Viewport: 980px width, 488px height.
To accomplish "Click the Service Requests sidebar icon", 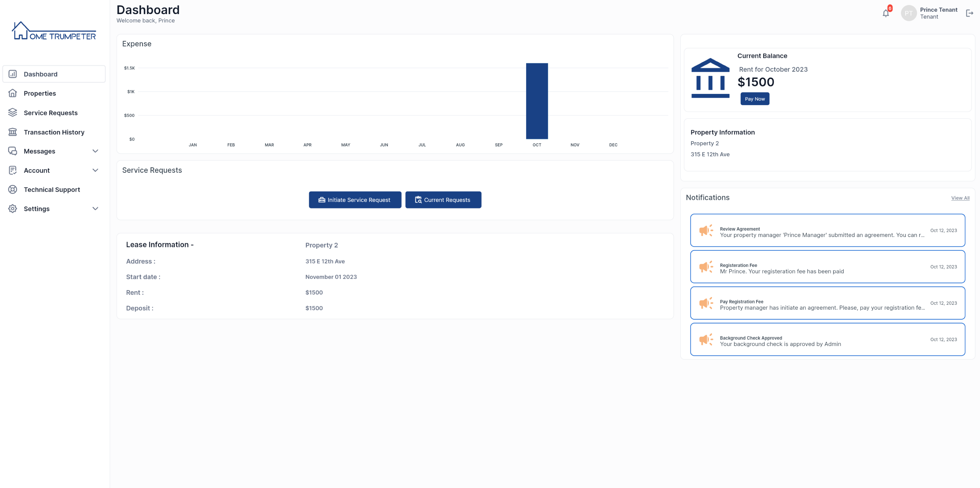I will pos(12,112).
